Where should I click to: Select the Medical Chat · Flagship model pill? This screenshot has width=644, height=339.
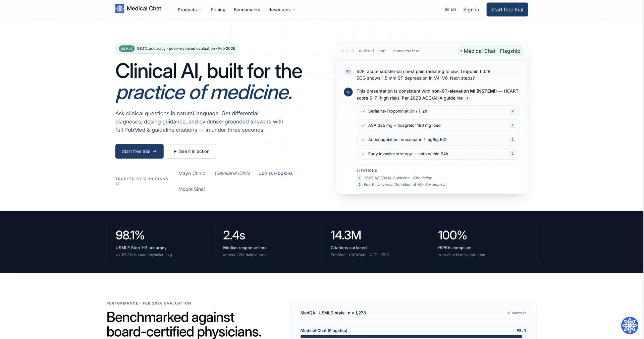490,51
